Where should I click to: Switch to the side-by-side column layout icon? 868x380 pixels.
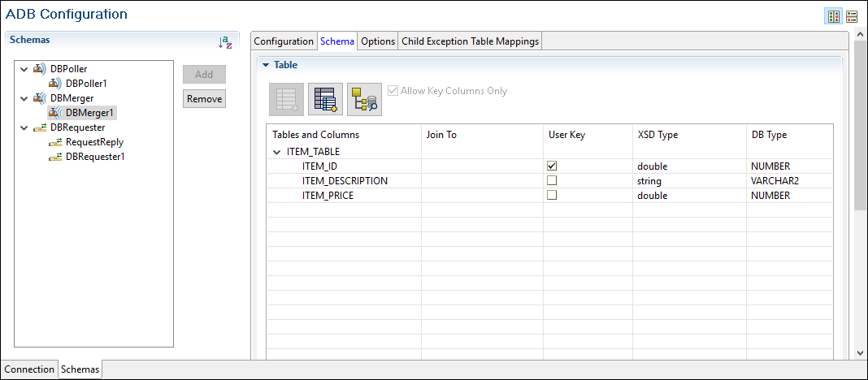(833, 16)
